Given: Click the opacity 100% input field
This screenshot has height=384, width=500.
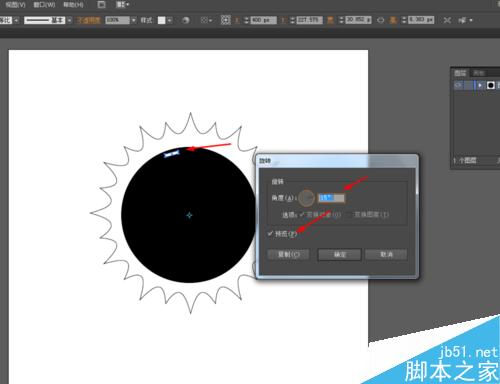Looking at the screenshot, I should tap(117, 20).
